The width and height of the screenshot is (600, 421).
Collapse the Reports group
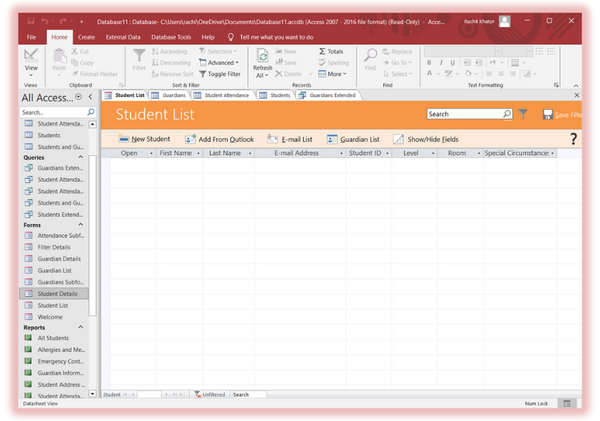(81, 327)
